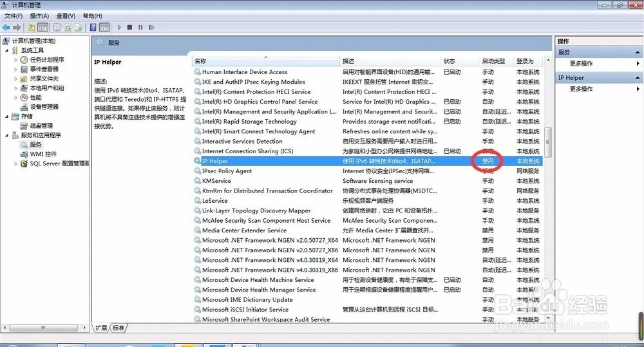Sort by the 描述 column header
This screenshot has height=347, width=644.
391,61
